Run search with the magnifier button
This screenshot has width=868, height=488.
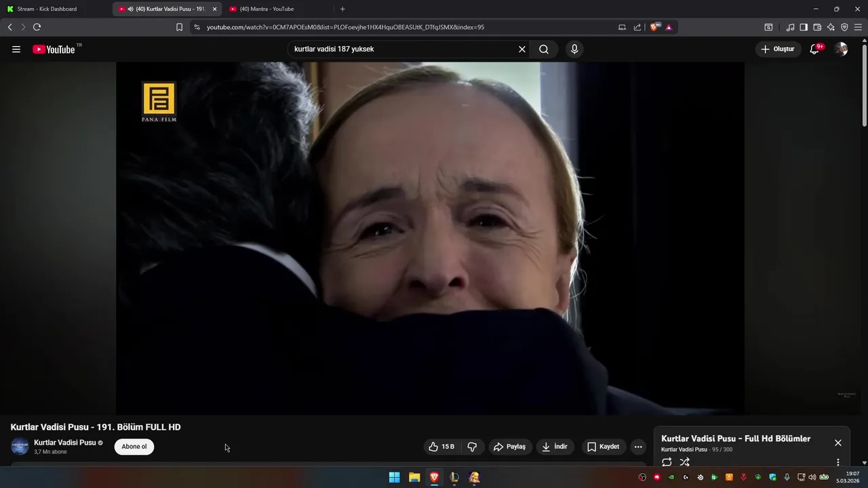coord(544,49)
